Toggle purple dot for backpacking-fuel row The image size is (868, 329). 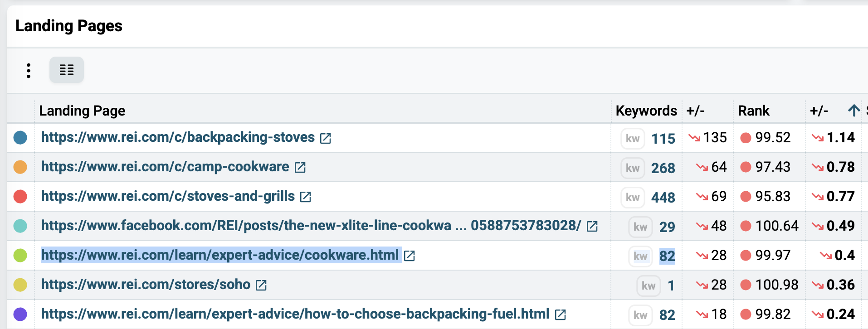click(x=20, y=314)
